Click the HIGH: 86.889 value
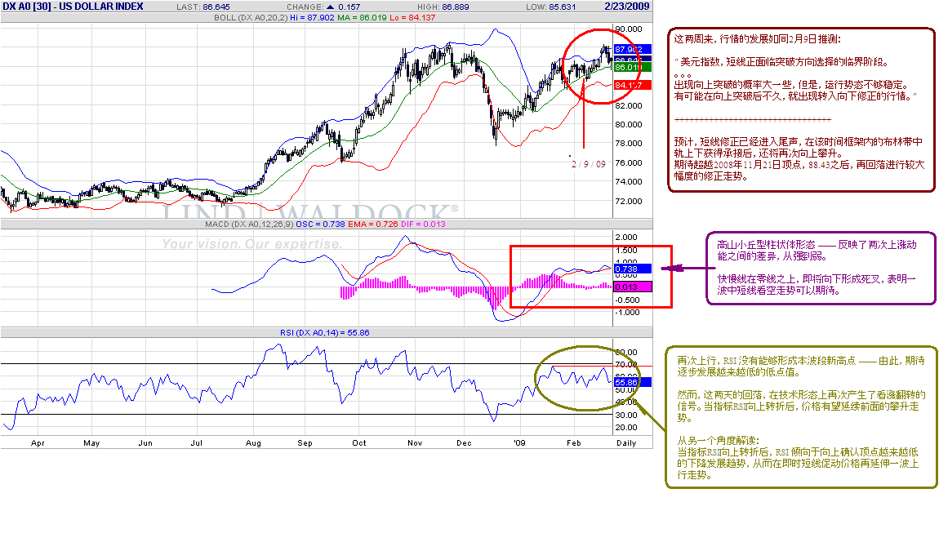Image resolution: width=939 pixels, height=560 pixels. coord(443,7)
